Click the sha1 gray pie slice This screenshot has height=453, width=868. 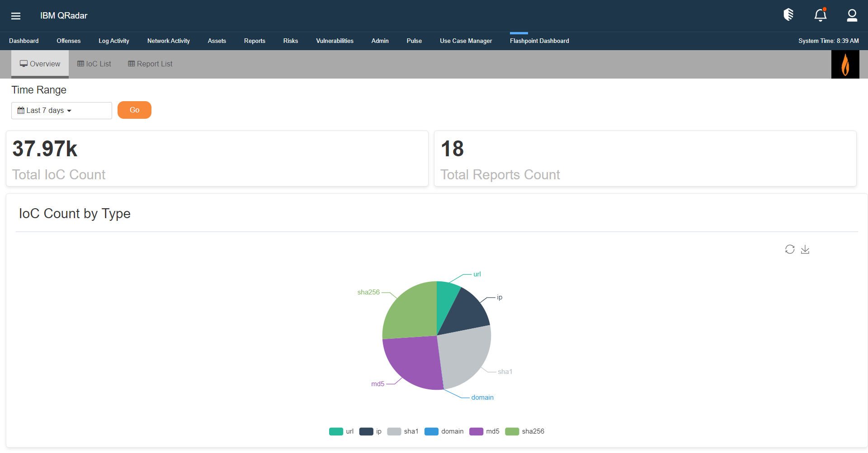[466, 355]
